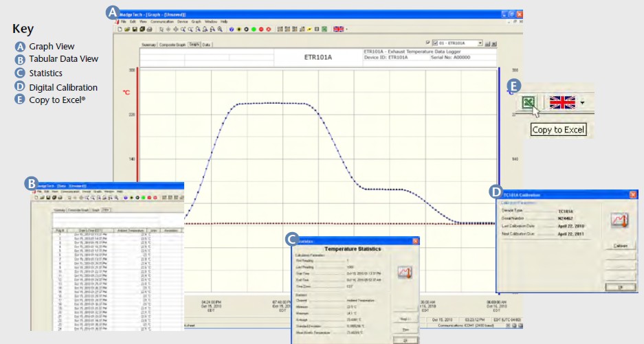Click the small green Excel icon in graph toolbar

(x=324, y=29)
